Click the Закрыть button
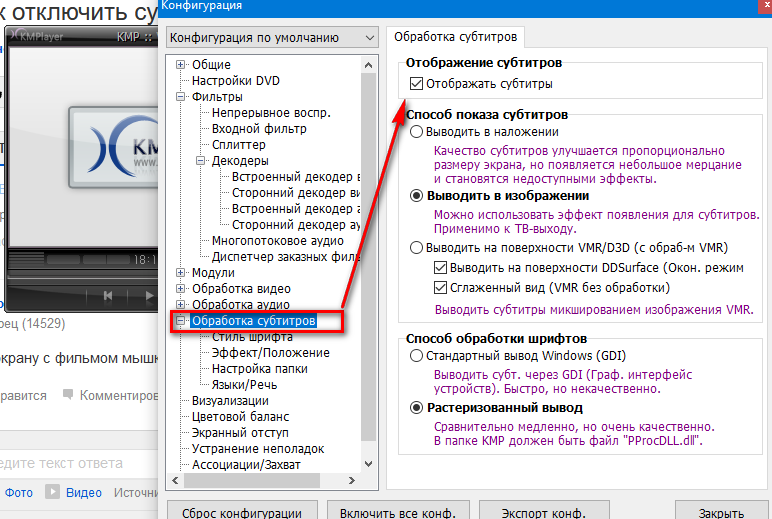Image resolution: width=772 pixels, height=519 pixels. (x=721, y=512)
